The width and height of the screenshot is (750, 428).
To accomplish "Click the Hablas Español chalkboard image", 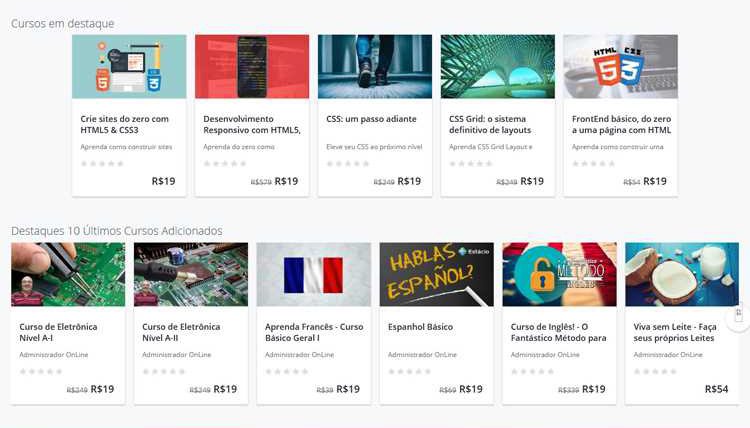I will click(x=437, y=274).
